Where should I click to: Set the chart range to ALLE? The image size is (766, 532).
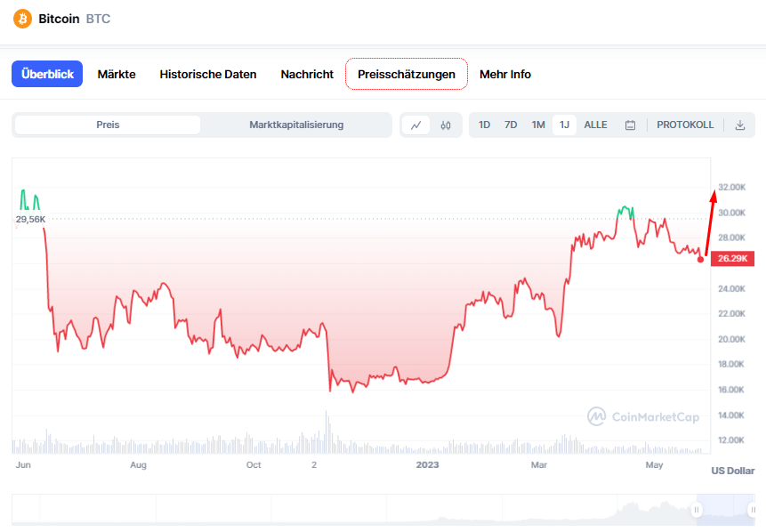coord(595,125)
